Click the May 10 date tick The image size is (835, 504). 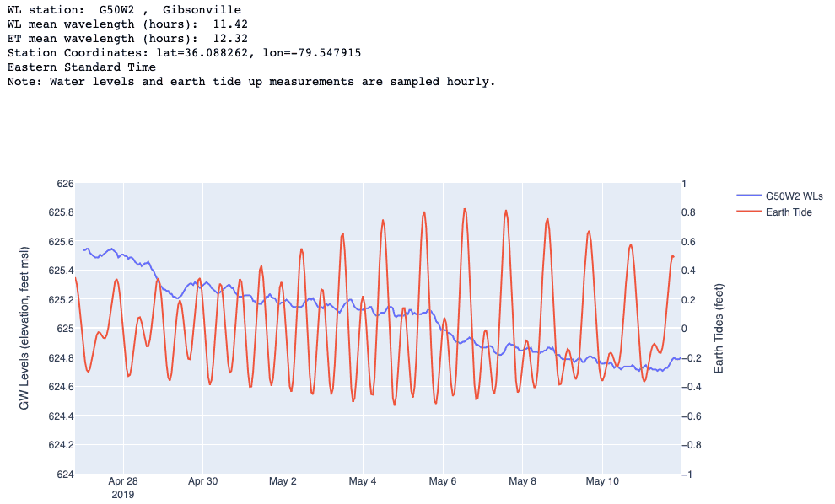[602, 482]
